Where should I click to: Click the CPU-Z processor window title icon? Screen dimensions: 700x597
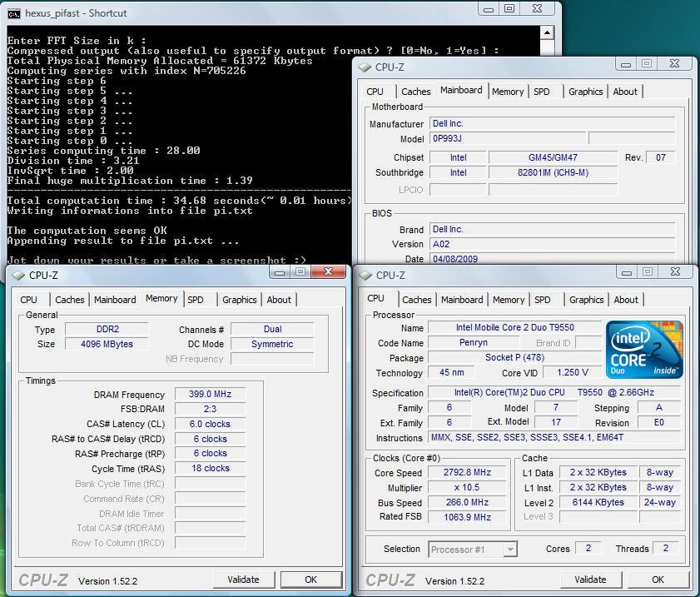[x=365, y=276]
